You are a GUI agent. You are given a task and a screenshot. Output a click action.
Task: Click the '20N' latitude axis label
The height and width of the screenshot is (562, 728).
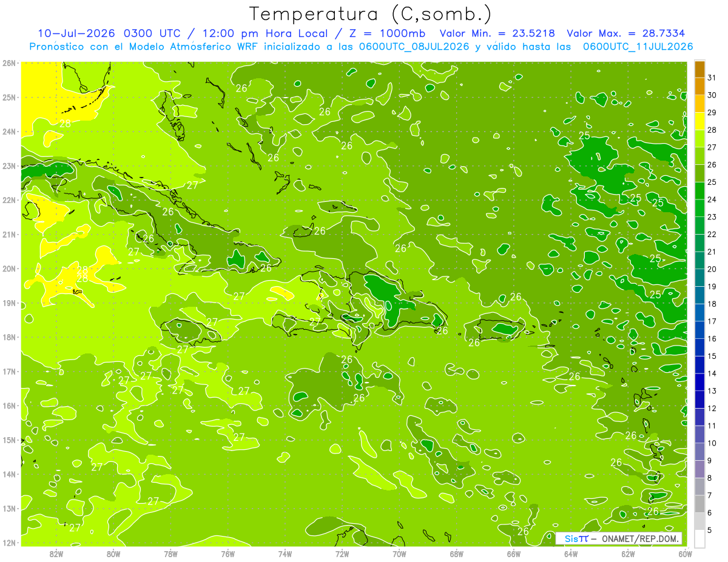[8, 269]
